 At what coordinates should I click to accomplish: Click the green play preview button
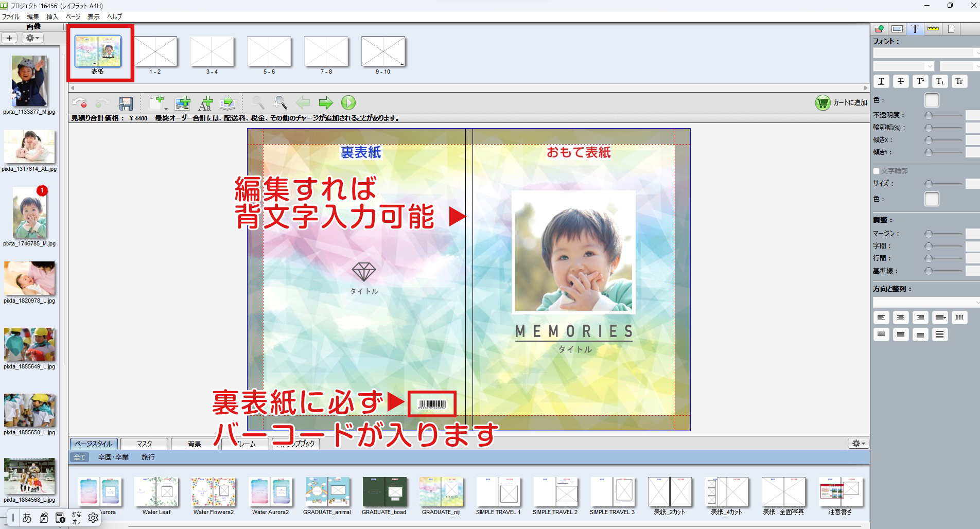click(348, 102)
